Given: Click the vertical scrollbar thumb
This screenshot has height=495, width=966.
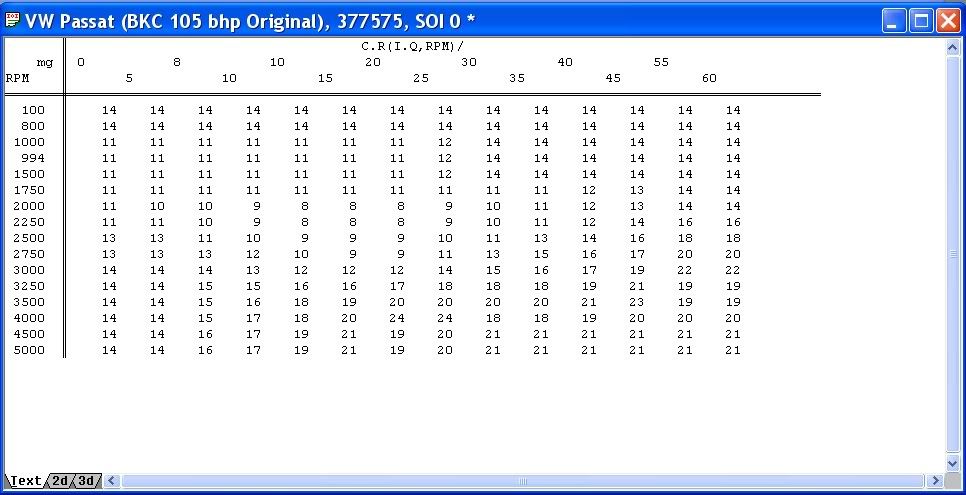Looking at the screenshot, I should tap(952, 255).
